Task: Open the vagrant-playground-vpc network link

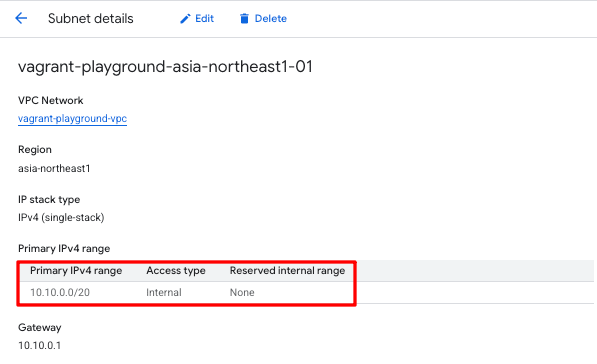Action: coord(72,118)
